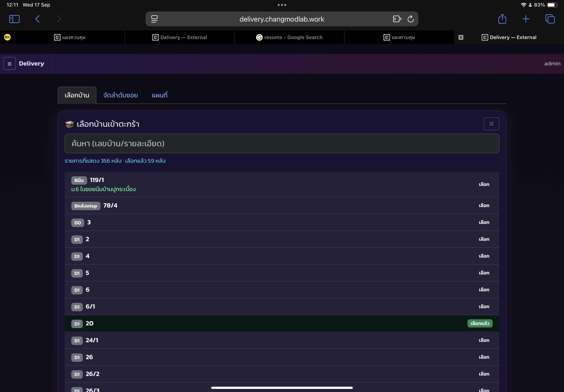The image size is (564, 392).
Task: Select house 119/1 via เลือก
Action: pyautogui.click(x=484, y=184)
